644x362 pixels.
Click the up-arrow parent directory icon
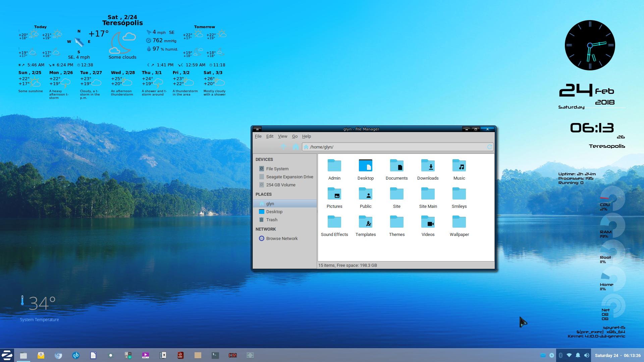point(283,147)
